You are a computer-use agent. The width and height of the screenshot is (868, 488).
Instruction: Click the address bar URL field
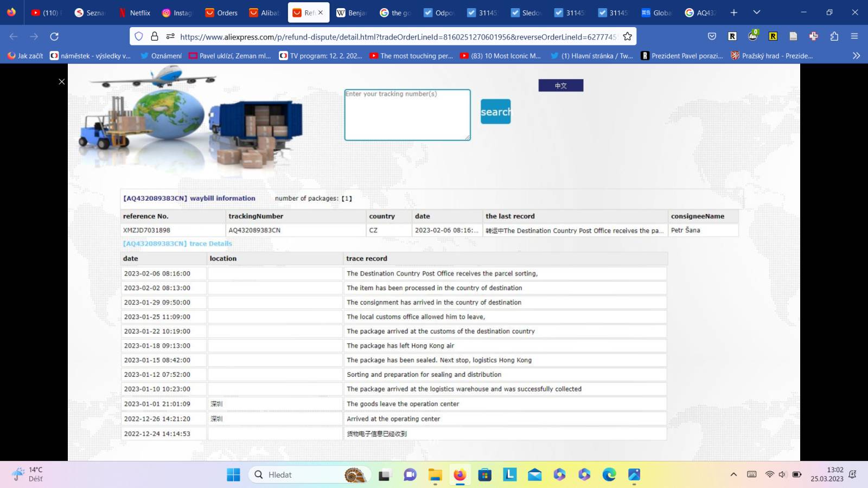(x=398, y=36)
